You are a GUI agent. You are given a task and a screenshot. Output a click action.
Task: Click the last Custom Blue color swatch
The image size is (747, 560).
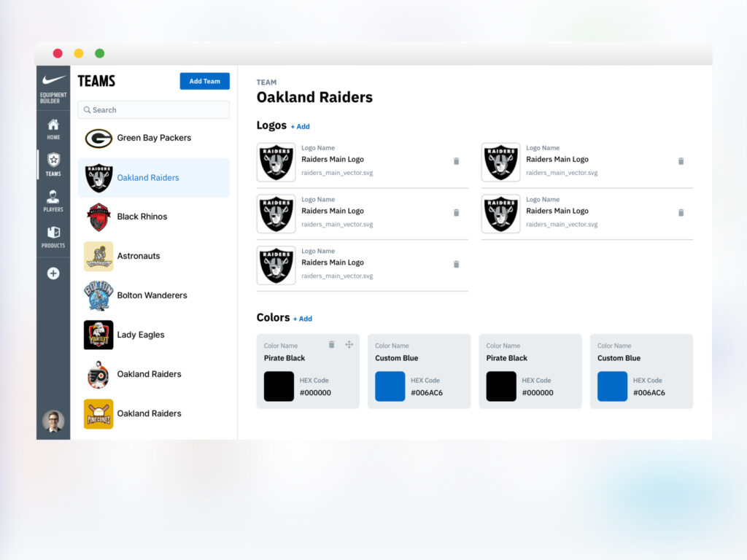point(612,386)
